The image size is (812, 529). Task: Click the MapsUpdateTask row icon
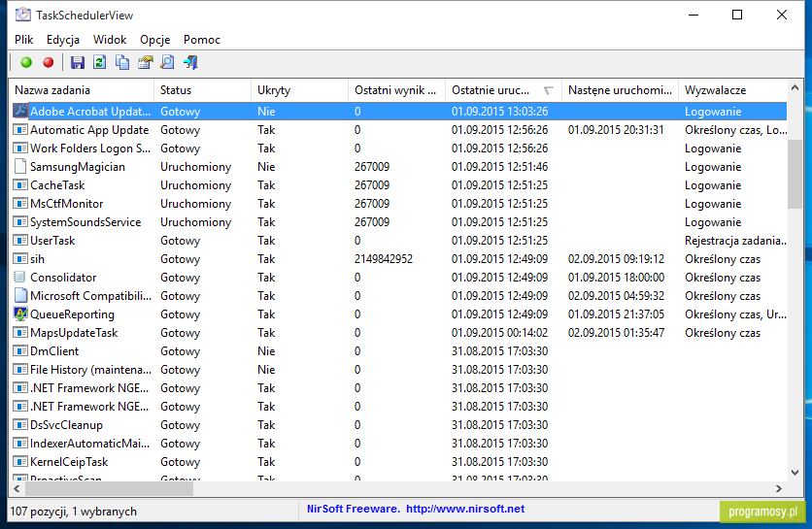[20, 332]
